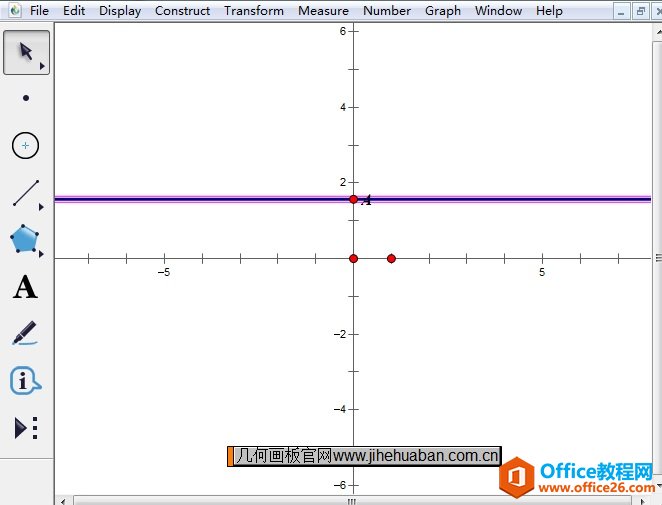Click the Information tool
The image size is (662, 505).
(25, 381)
